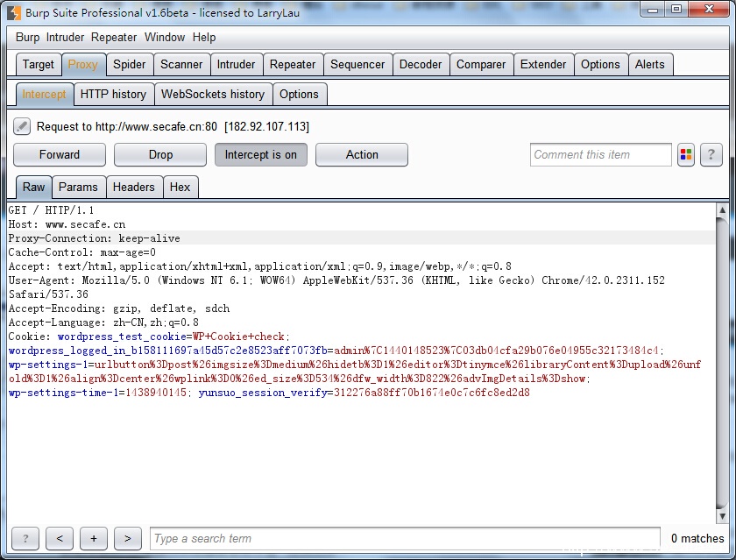Viewport: 736px width, 560px height.
Task: Toggle the Intercept is on button
Action: coord(261,154)
